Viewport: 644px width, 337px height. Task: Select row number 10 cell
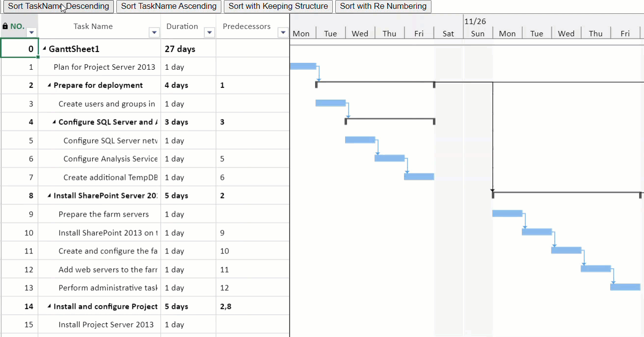[19, 233]
